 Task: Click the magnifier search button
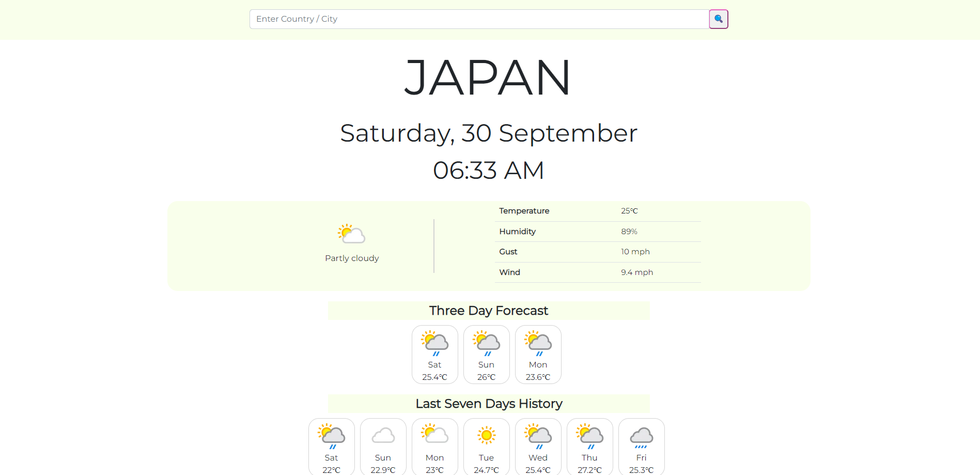718,19
